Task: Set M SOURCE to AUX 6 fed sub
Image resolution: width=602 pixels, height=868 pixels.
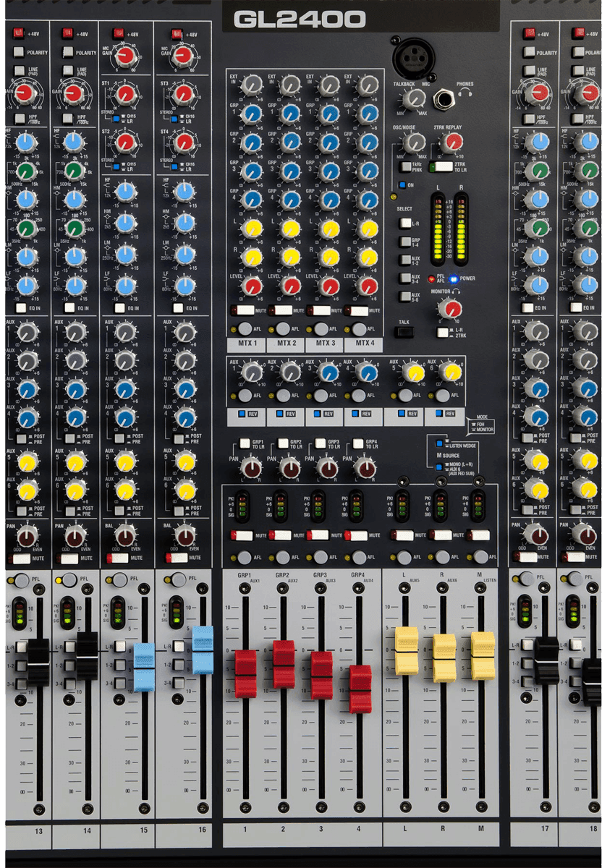Action: pos(438,467)
